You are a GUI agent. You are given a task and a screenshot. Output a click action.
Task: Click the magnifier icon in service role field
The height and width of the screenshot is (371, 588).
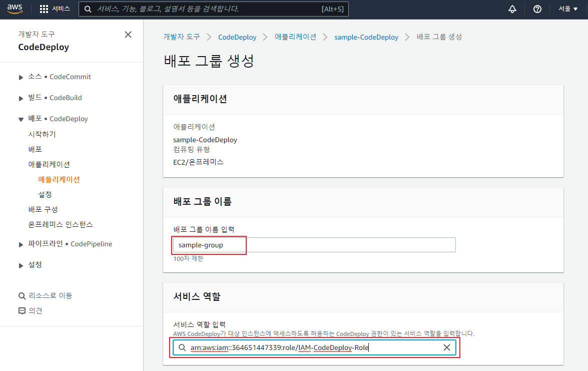(182, 347)
